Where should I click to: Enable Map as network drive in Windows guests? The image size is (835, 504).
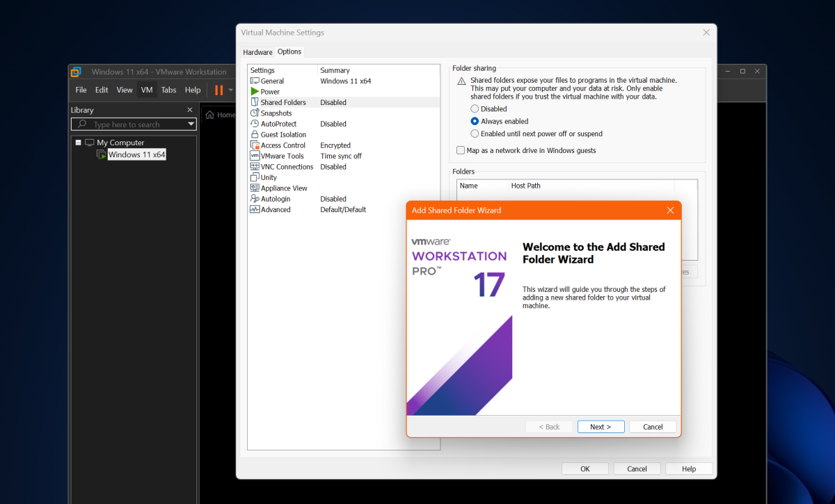pos(461,150)
